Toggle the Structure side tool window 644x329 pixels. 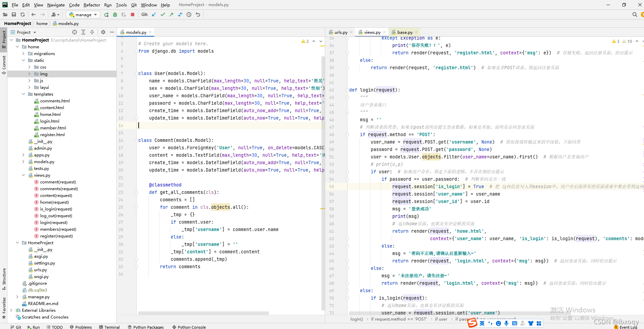click(x=4, y=279)
